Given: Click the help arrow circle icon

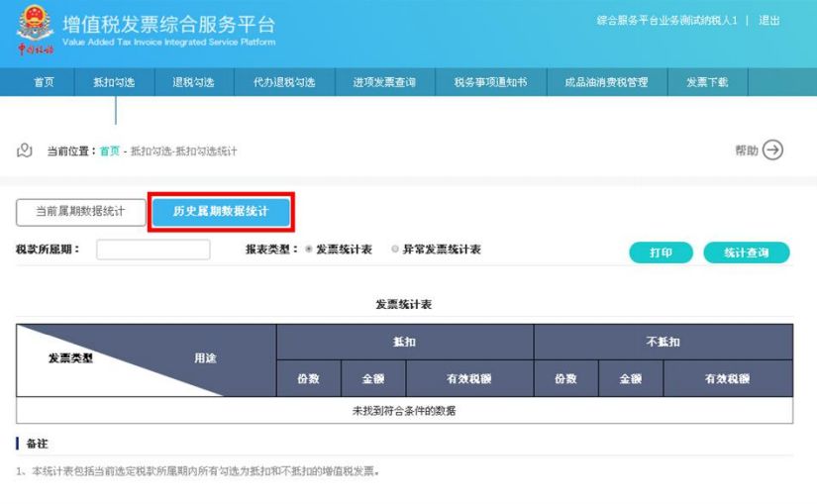Looking at the screenshot, I should click(773, 151).
